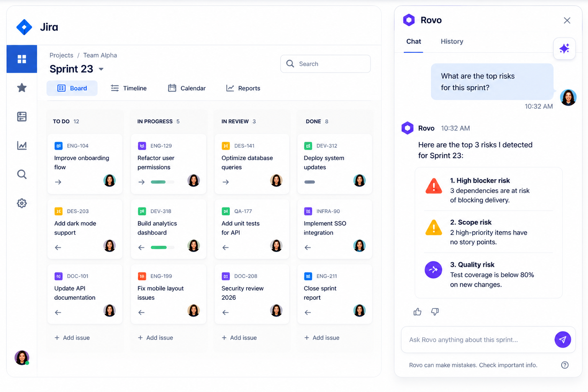Click the arrow icon on ENG-104 card
This screenshot has width=588, height=392.
58,182
